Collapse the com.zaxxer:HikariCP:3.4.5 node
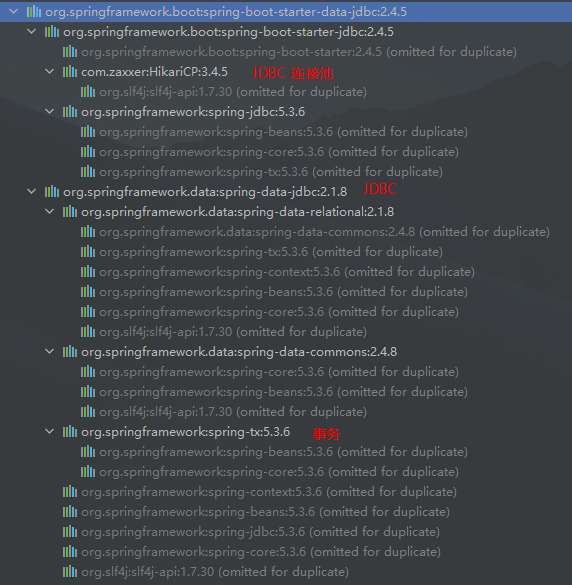The width and height of the screenshot is (572, 585). tap(49, 72)
